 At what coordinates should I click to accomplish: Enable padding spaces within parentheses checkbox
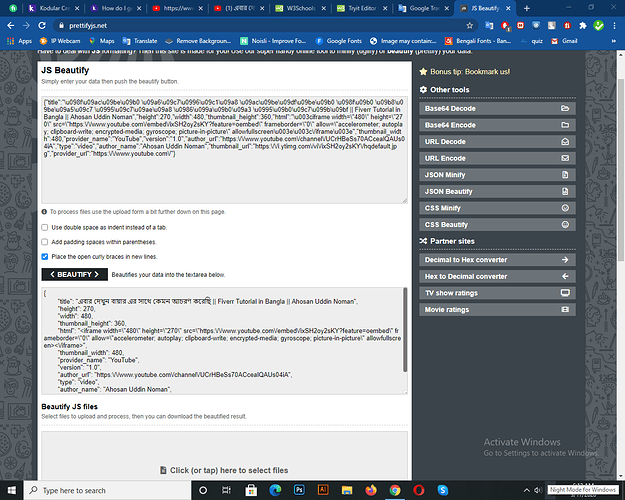tap(45, 242)
